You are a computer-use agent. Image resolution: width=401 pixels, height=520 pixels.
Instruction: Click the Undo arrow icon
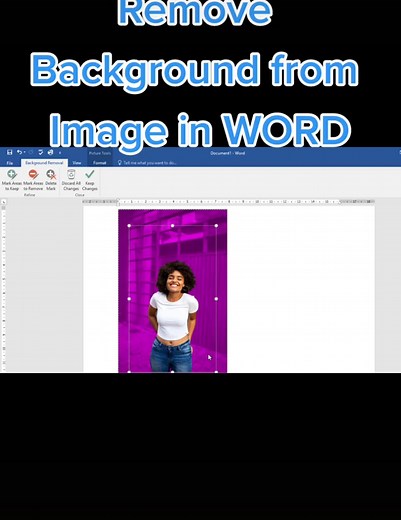point(19,152)
